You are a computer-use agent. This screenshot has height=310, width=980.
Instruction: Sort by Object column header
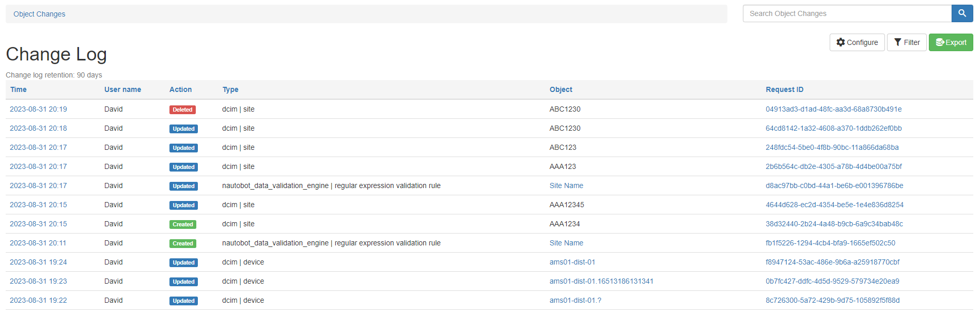(x=561, y=89)
